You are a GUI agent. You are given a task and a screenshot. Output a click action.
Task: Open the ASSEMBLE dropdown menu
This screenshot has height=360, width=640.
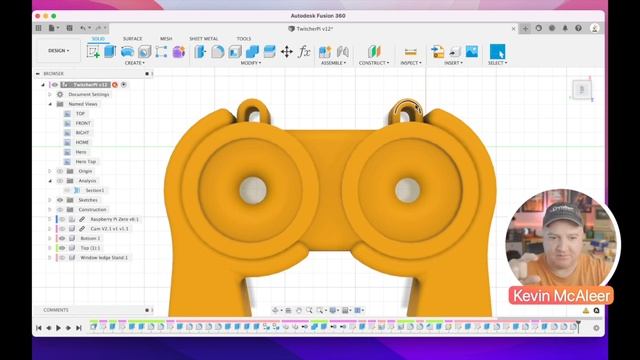tap(333, 63)
